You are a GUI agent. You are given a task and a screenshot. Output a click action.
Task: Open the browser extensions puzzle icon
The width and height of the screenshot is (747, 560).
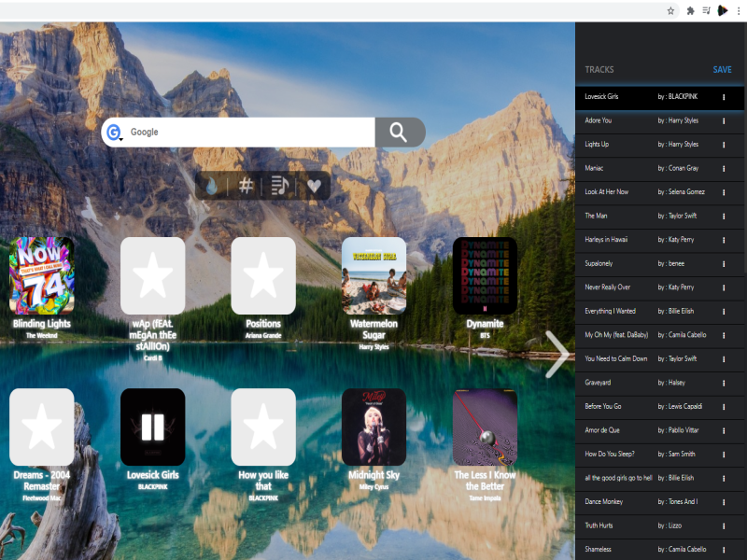tap(690, 10)
